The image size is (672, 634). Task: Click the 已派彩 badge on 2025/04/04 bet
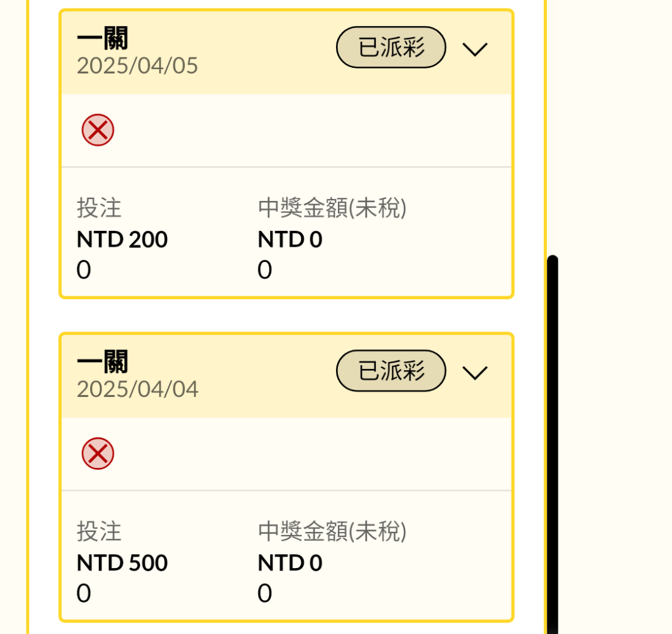[391, 371]
